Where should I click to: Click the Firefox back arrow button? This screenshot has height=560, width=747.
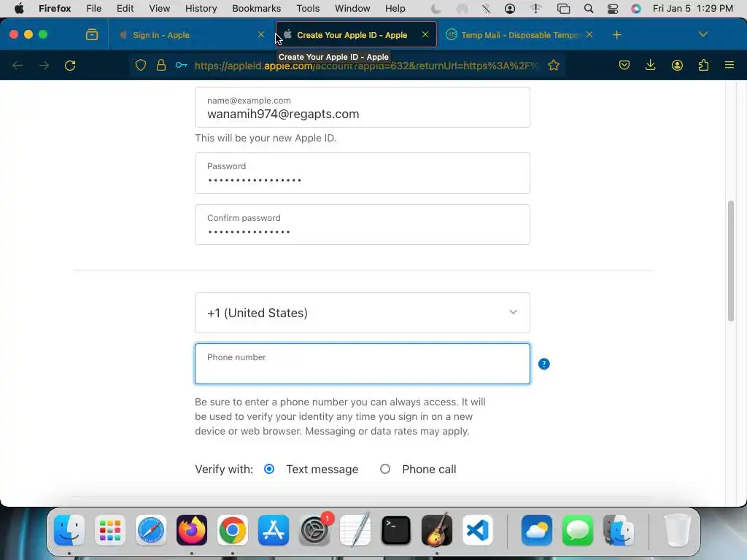click(18, 65)
